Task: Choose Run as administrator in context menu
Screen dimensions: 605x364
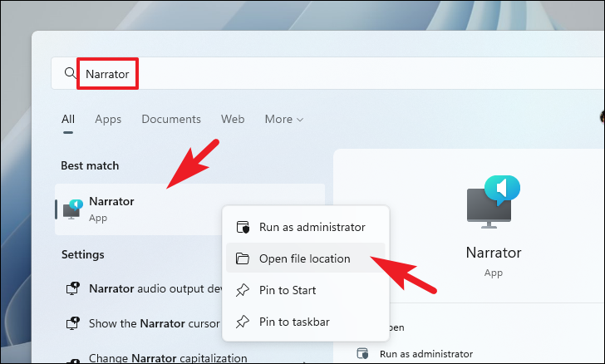Action: [306, 227]
